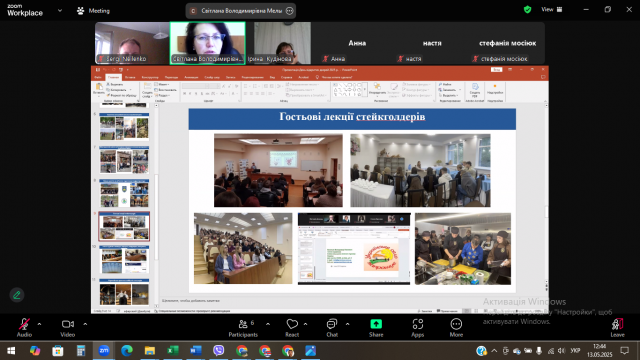Select the Анна participant tile
Screen dimensions: 640x360
point(357,43)
